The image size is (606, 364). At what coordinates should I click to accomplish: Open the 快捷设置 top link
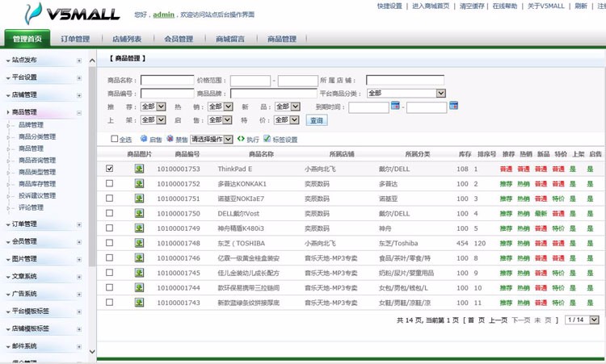pos(389,6)
